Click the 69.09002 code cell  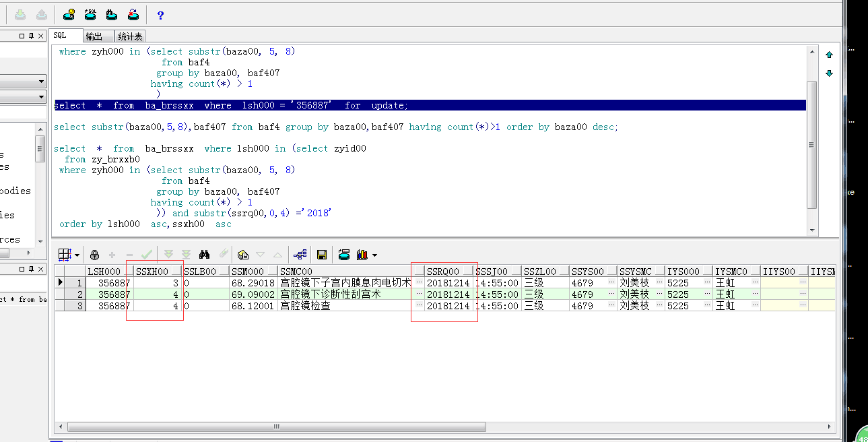253,294
